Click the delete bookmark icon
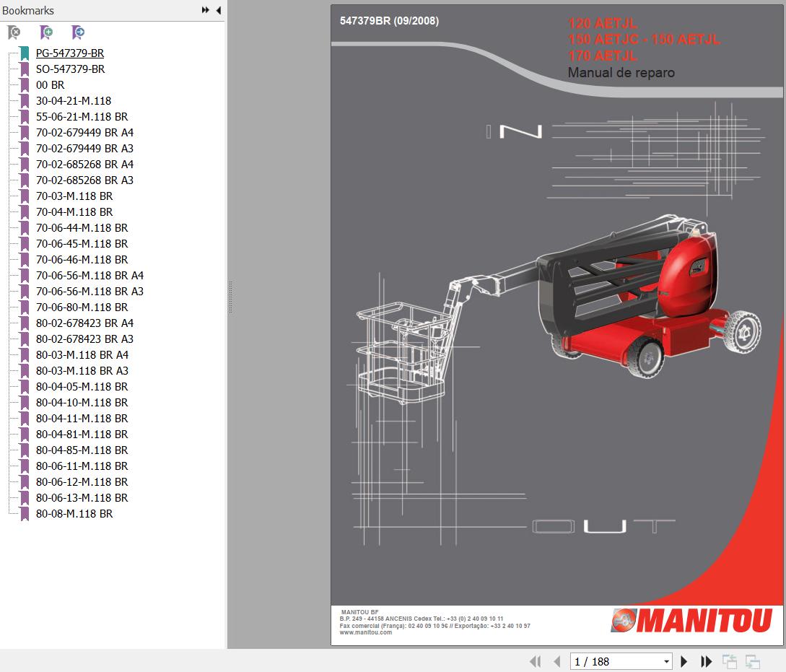The image size is (786, 672). 14,32
